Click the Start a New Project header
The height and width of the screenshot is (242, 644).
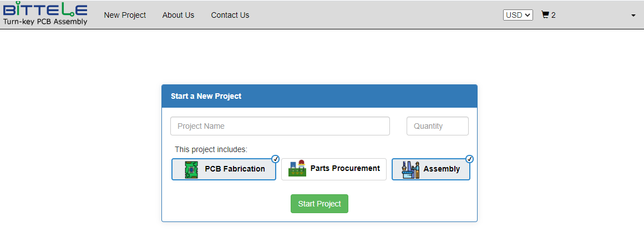pos(206,96)
